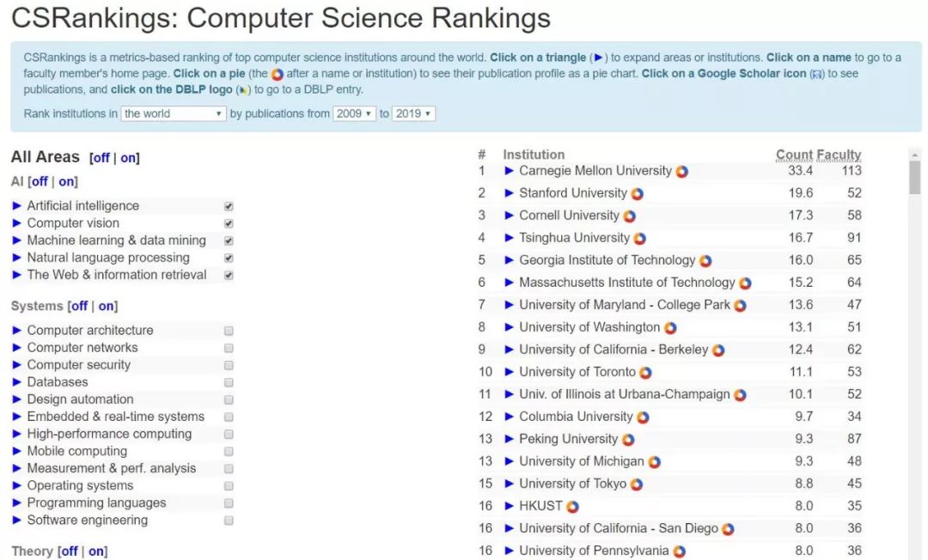
Task: Check the Software engineering checkbox
Action: (x=229, y=520)
